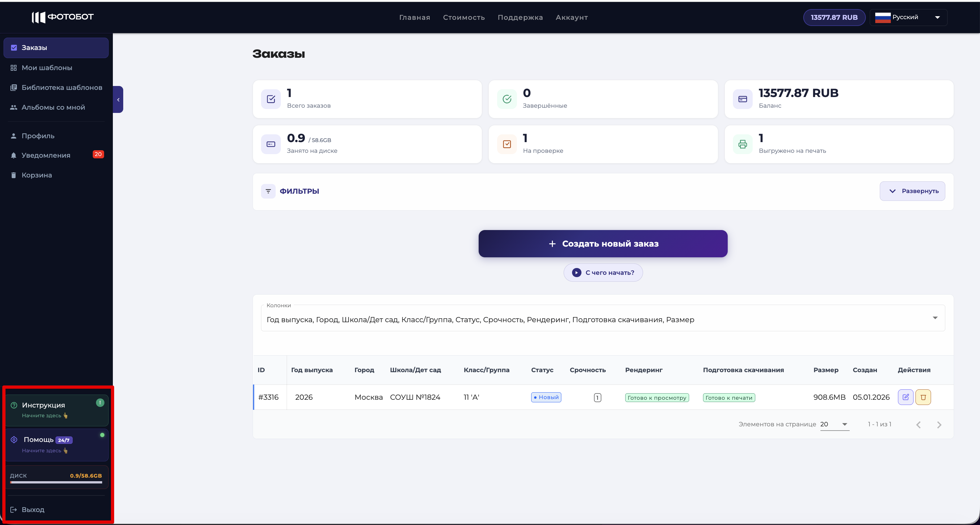Open the Колонки columns dropdown
This screenshot has height=525, width=980.
pyautogui.click(x=603, y=318)
